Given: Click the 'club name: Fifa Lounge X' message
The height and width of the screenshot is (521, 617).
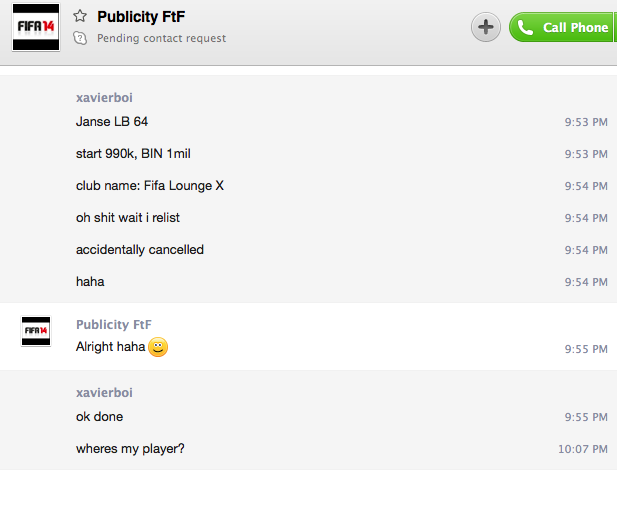Looking at the screenshot, I should [x=150, y=186].
